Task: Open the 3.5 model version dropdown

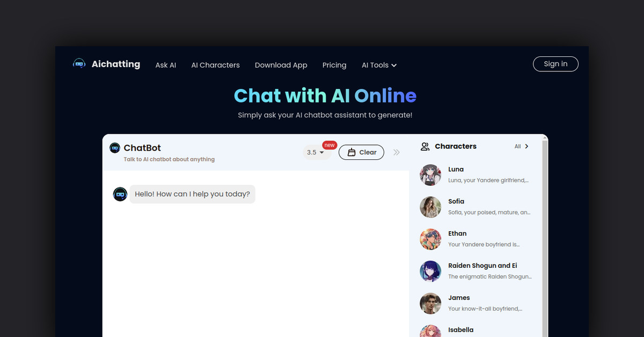Action: tap(316, 152)
